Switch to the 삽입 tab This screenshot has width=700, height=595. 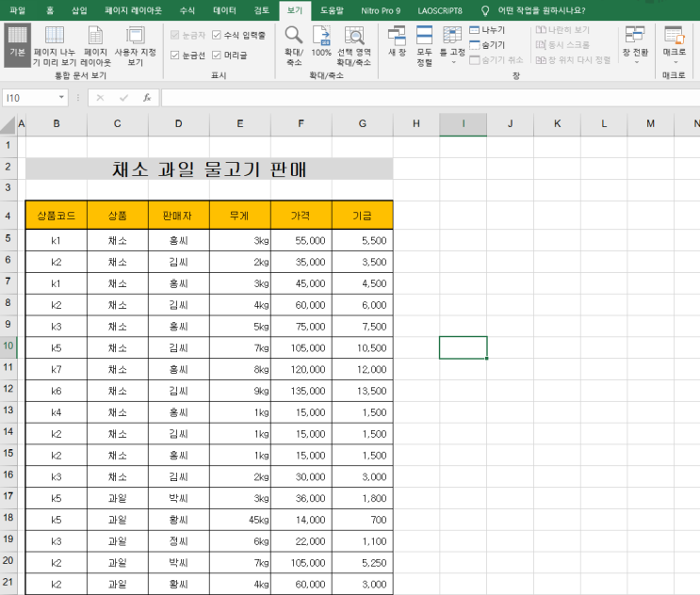79,10
